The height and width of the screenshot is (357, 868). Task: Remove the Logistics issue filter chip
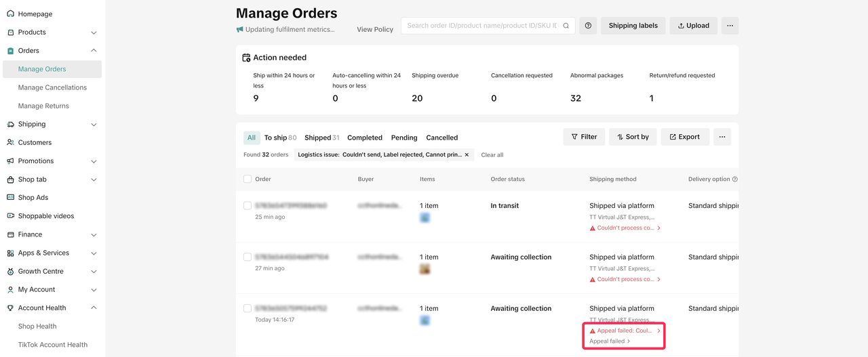point(467,155)
